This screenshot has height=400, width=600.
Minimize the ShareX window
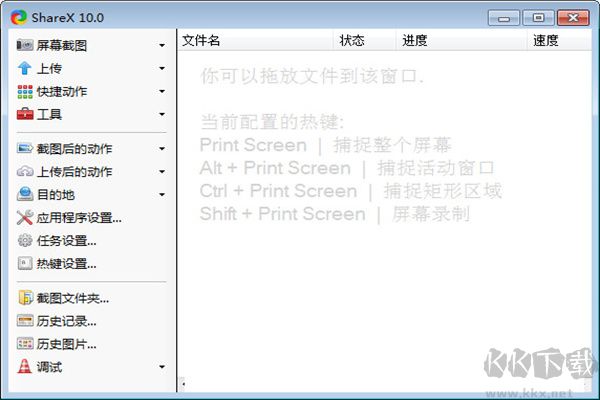click(504, 18)
